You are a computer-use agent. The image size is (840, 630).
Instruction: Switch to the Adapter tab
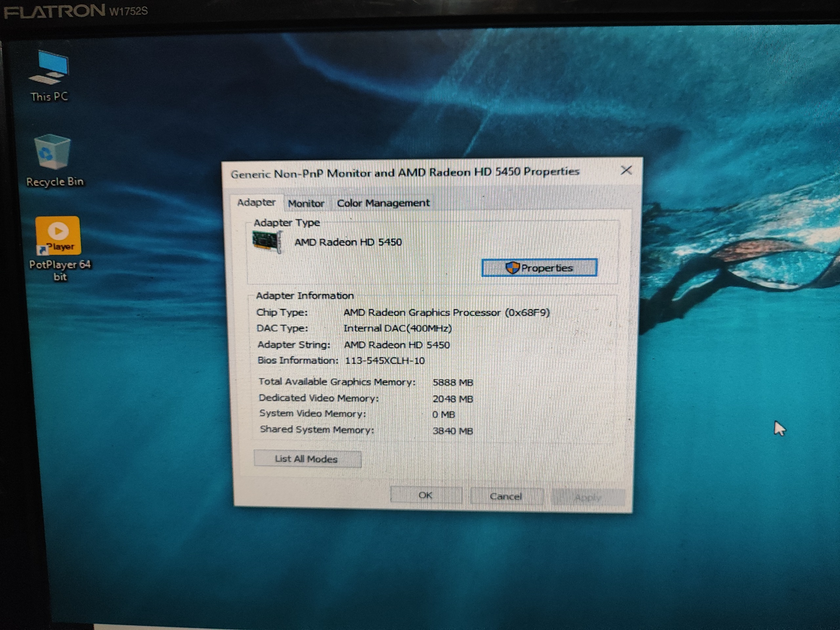pyautogui.click(x=256, y=202)
